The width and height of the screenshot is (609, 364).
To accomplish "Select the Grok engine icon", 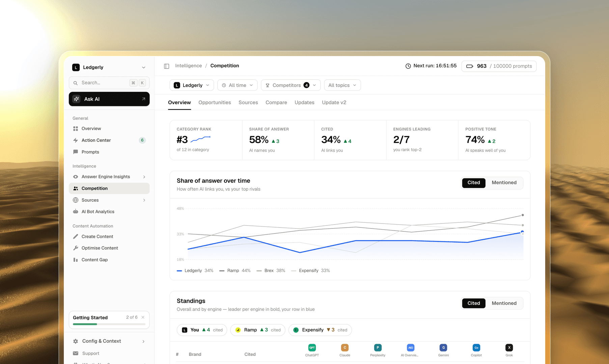I will point(509,347).
